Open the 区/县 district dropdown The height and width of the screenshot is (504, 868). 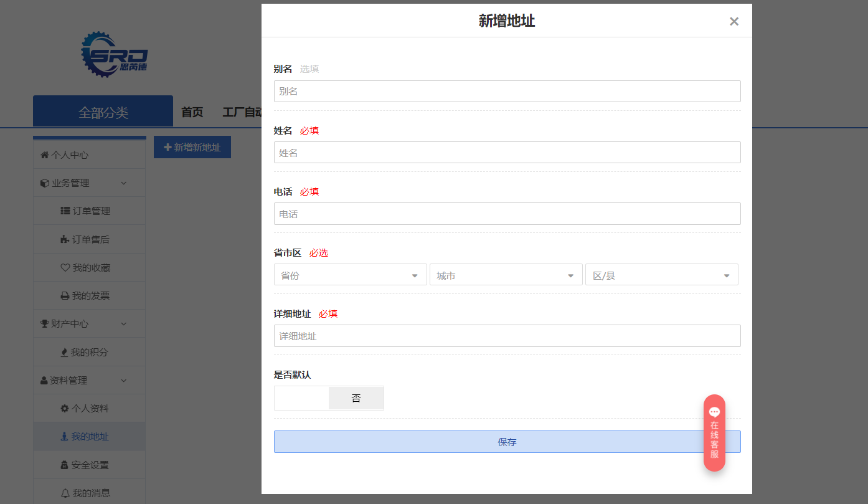coord(661,275)
